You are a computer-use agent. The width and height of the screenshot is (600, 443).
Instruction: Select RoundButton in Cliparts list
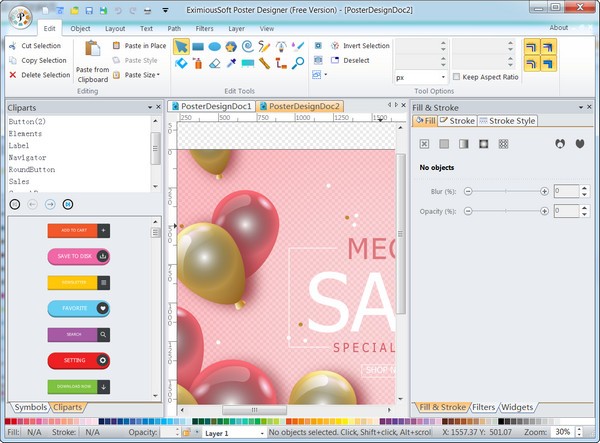(x=30, y=169)
